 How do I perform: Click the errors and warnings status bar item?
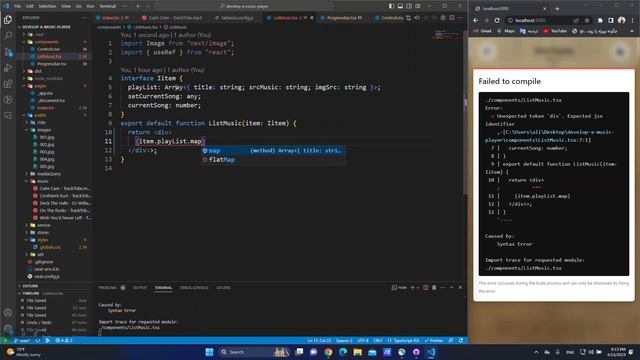click(x=64, y=340)
